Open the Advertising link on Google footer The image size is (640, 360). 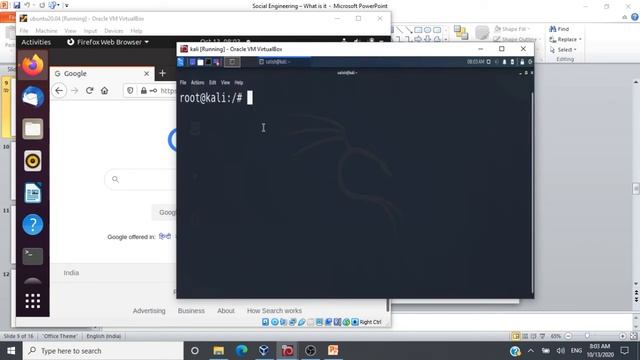pos(149,311)
